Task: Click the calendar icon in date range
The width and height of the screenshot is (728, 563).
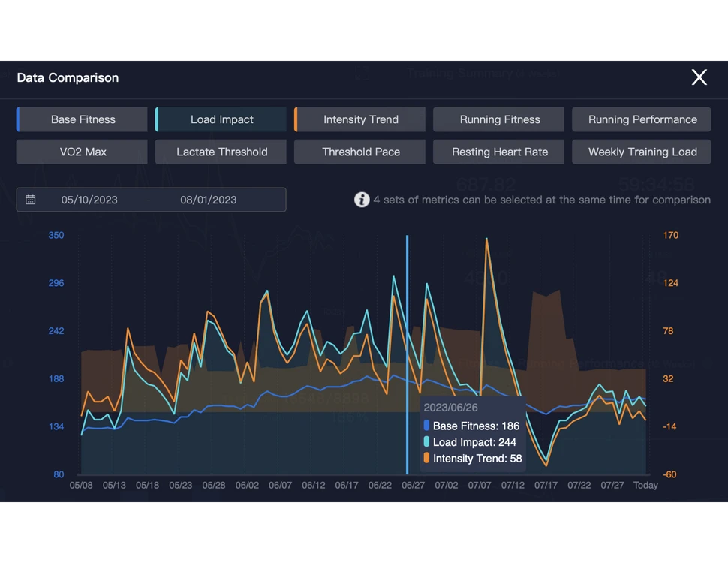Action: pos(31,200)
